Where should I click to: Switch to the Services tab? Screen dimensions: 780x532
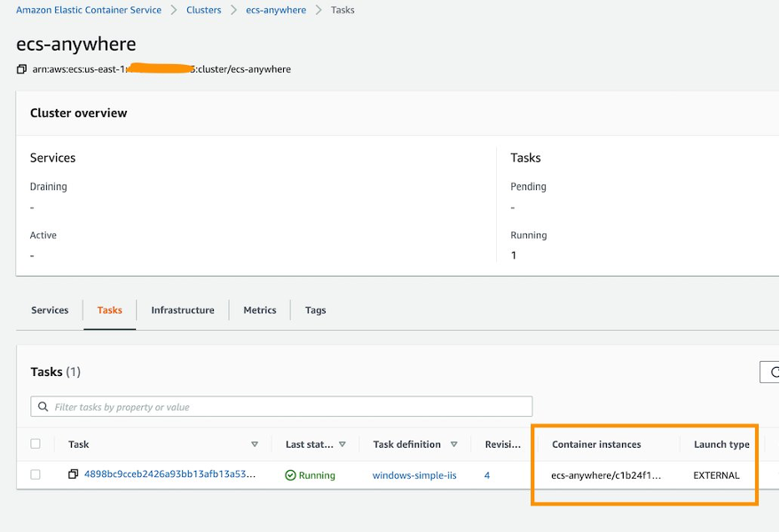(49, 310)
